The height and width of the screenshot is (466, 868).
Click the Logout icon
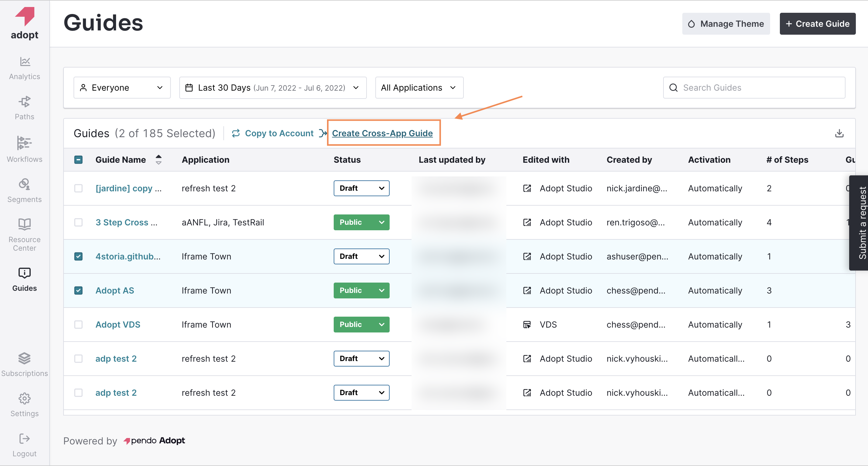pyautogui.click(x=25, y=439)
